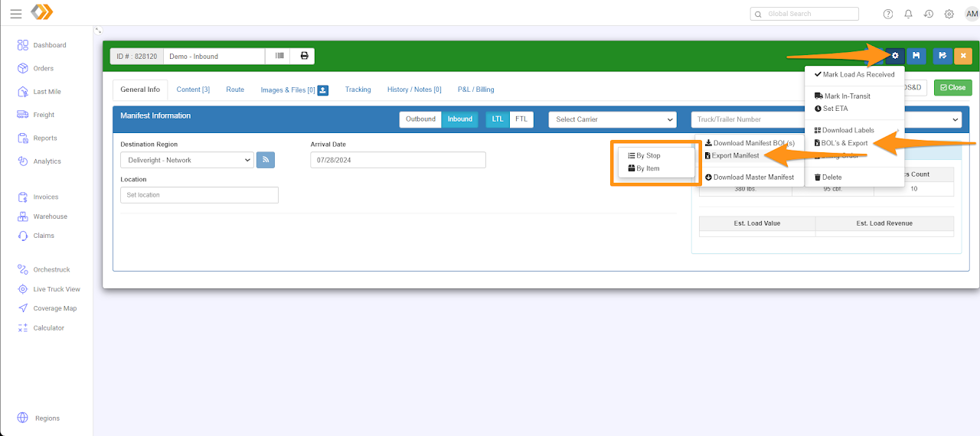Choose Export Manifest option
The width and height of the screenshot is (980, 436).
(x=750, y=155)
